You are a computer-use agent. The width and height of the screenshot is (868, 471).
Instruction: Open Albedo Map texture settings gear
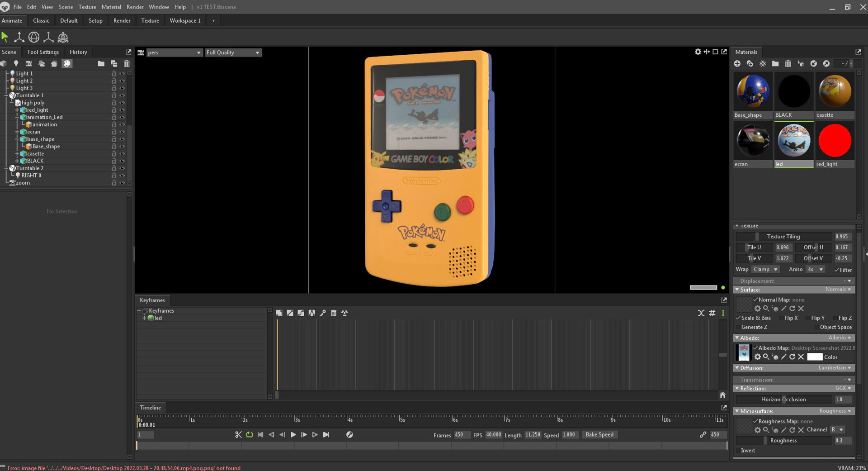758,357
